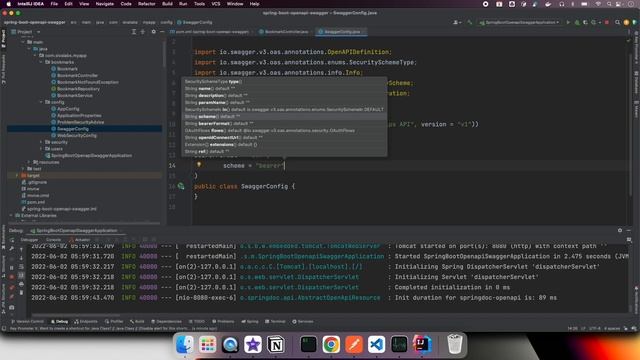640x360 pixels.
Task: Open Endpoints tool window button
Action: (x=86, y=322)
